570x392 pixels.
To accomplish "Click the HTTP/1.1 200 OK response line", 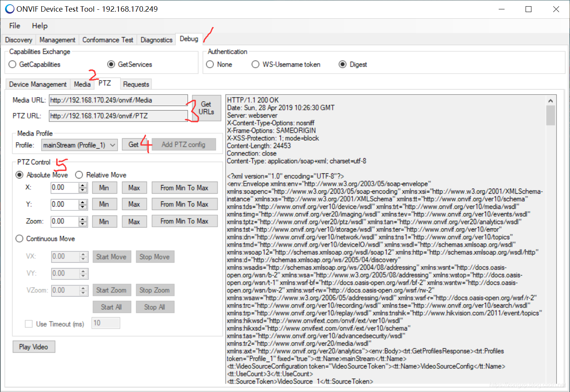I will [x=253, y=100].
